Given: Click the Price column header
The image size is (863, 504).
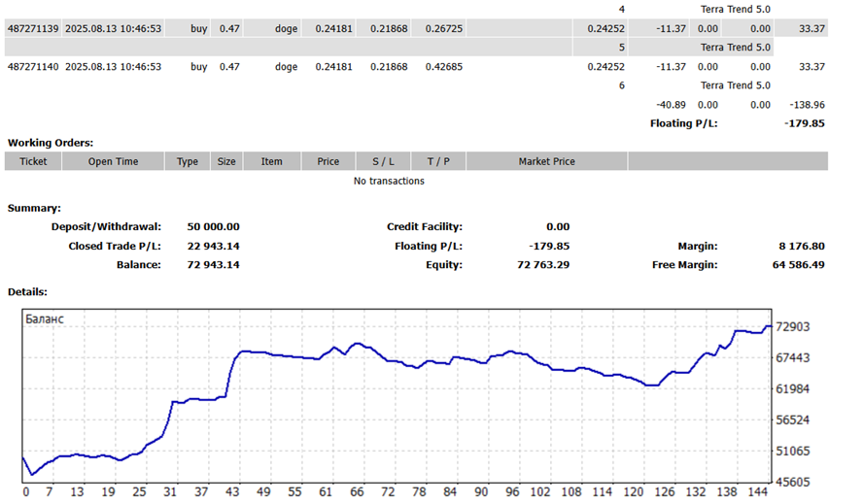Looking at the screenshot, I should pos(328,161).
